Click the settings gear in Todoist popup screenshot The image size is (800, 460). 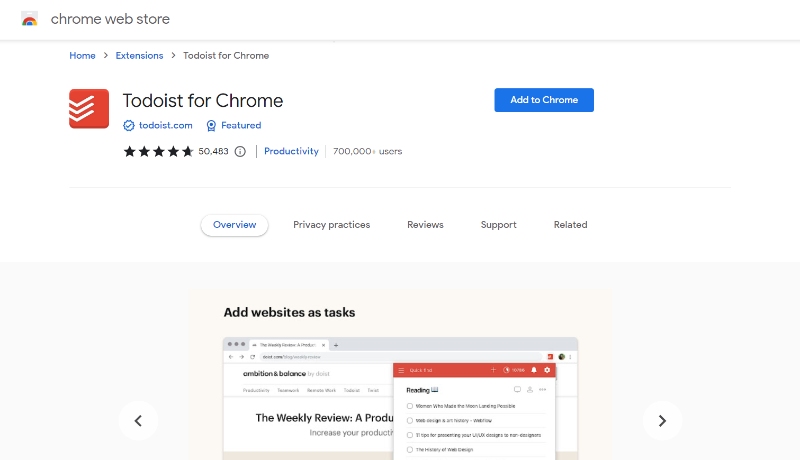pos(547,370)
